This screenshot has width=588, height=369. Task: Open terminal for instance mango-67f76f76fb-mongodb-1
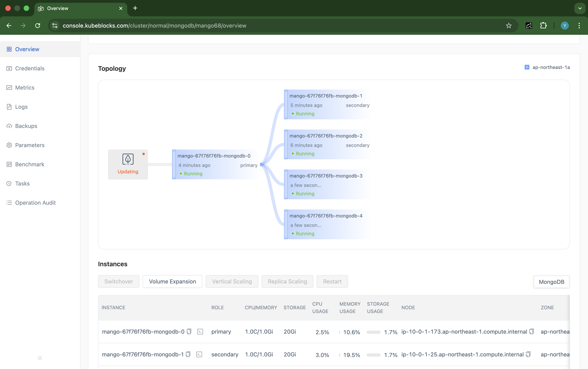tap(199, 354)
